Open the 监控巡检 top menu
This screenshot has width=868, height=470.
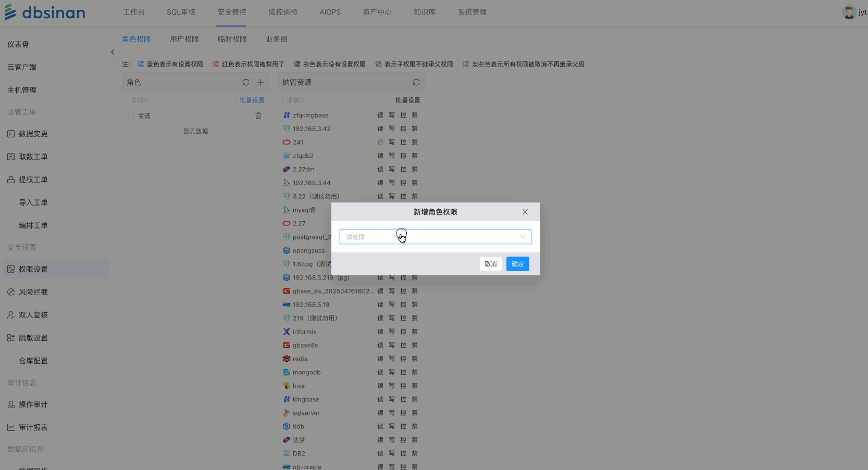pyautogui.click(x=283, y=12)
